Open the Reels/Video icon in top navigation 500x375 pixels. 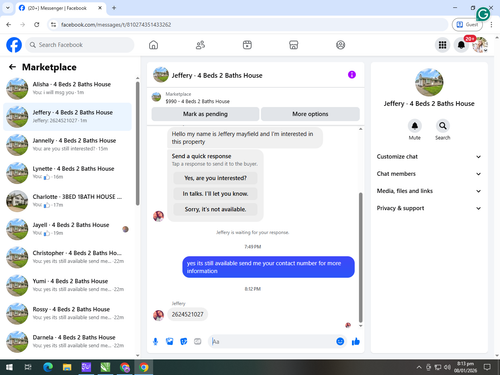tap(247, 45)
